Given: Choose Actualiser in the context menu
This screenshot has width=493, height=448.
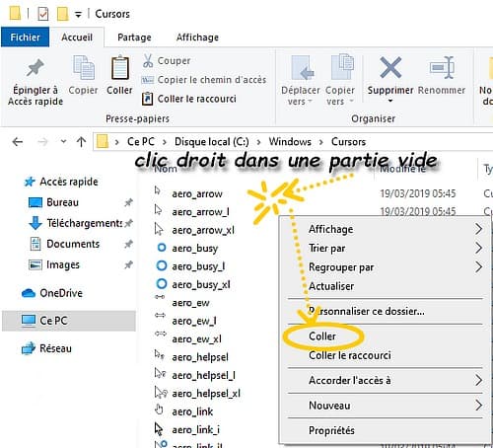Looking at the screenshot, I should [386, 286].
